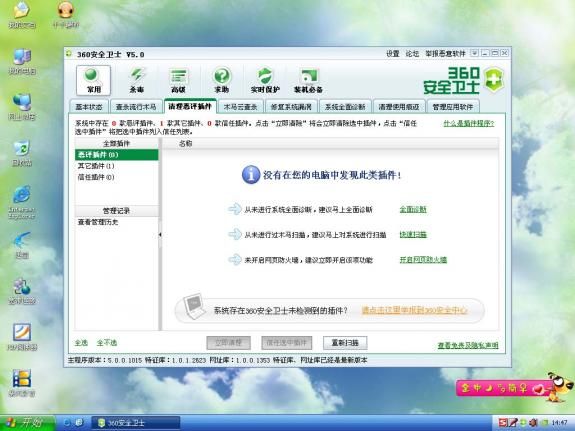The image size is (575, 431).
Task: Click the 全面诊断 link
Action: pos(413,209)
